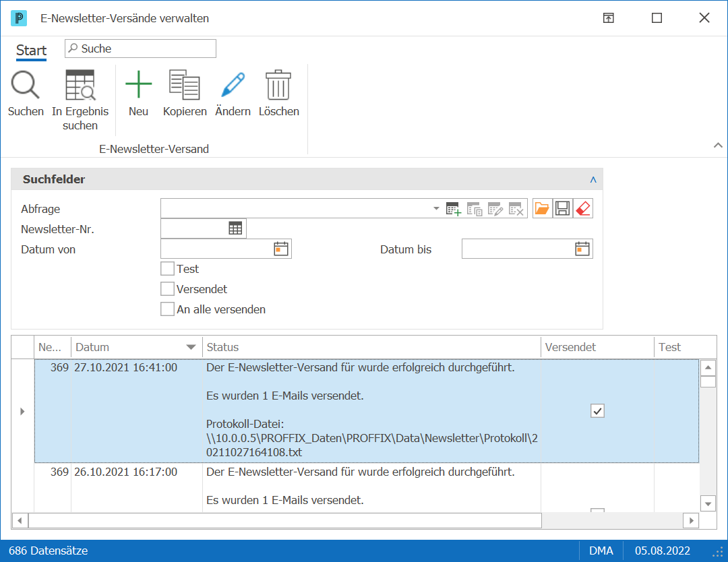The height and width of the screenshot is (562, 728).
Task: Click horizontal scrollbar right arrow
Action: [691, 521]
